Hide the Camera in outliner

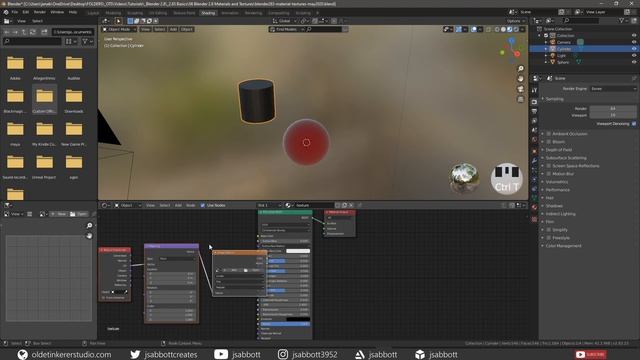tap(634, 42)
